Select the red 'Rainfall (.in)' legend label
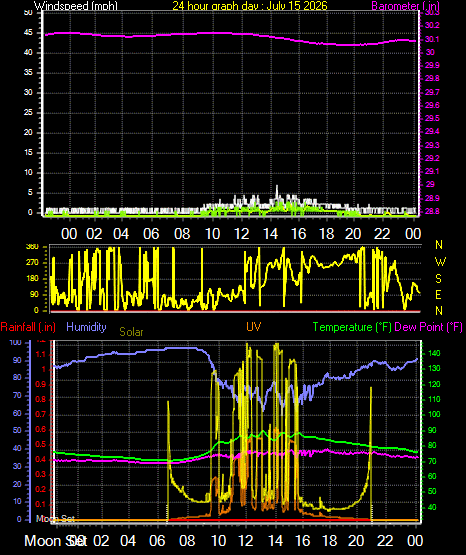 tap(28, 327)
